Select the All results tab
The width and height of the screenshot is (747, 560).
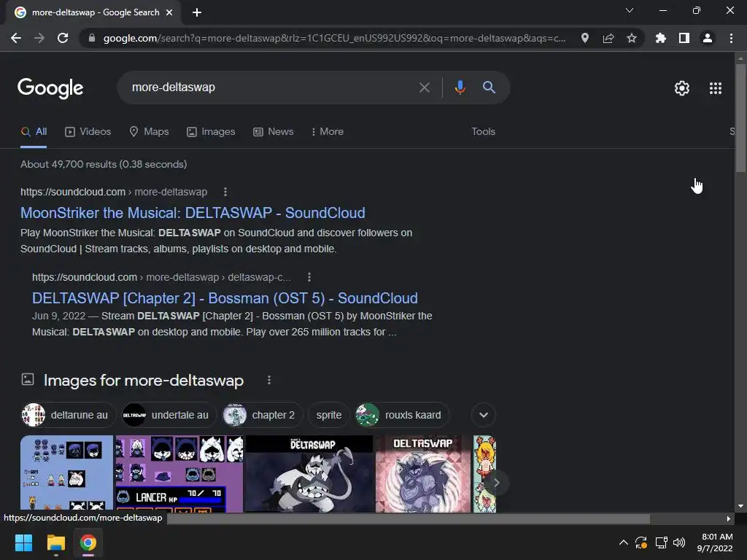coord(34,132)
